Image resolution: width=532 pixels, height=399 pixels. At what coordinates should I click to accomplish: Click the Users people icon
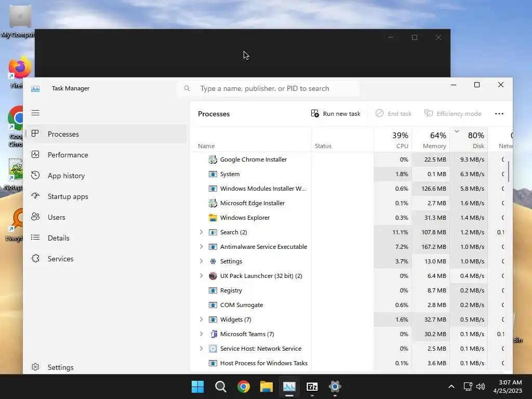pos(35,217)
